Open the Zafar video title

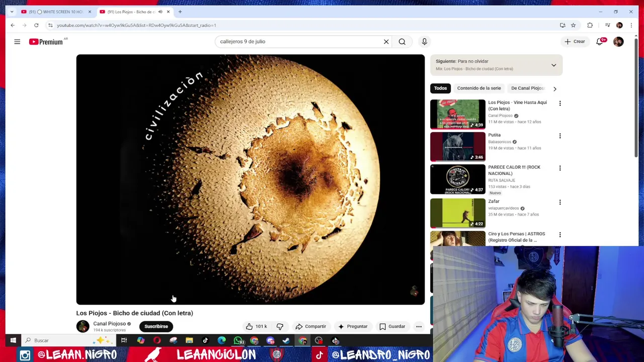[494, 201]
